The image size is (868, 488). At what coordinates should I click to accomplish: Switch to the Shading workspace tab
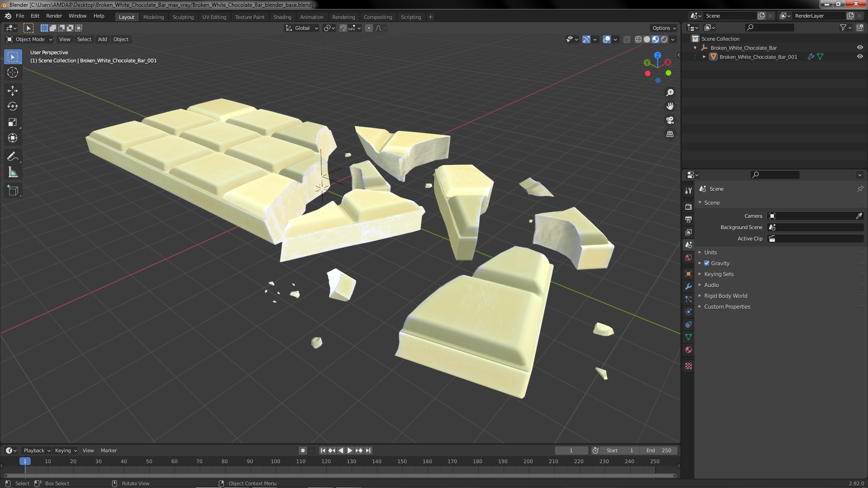tap(282, 17)
